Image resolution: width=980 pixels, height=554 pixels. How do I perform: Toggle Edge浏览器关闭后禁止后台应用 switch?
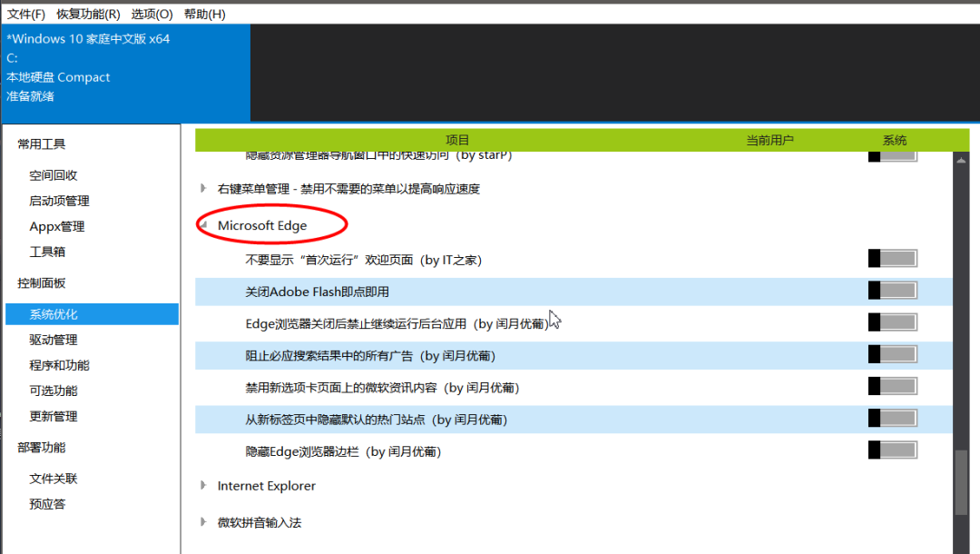[893, 322]
